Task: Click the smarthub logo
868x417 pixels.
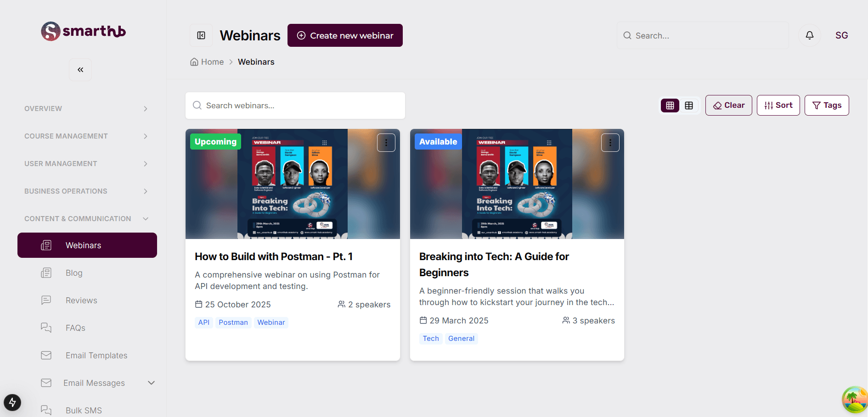Action: 83,31
